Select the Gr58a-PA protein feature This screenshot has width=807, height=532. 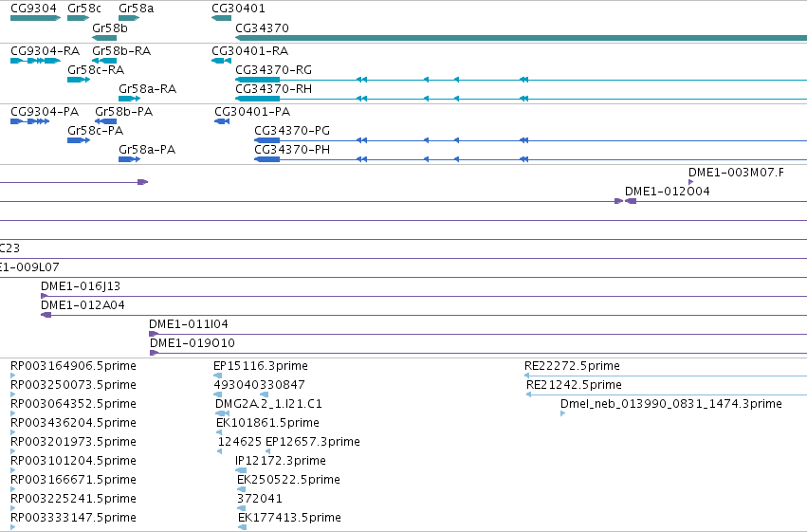(x=130, y=159)
